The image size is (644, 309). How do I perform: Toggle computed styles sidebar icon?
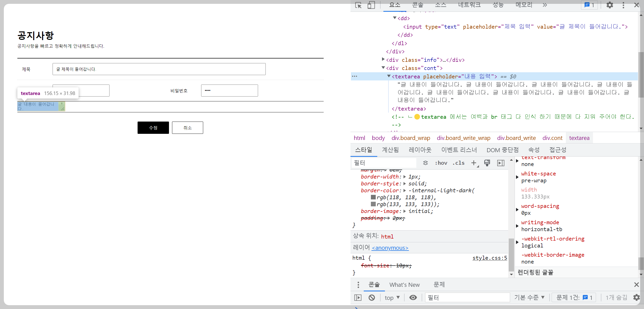(501, 163)
